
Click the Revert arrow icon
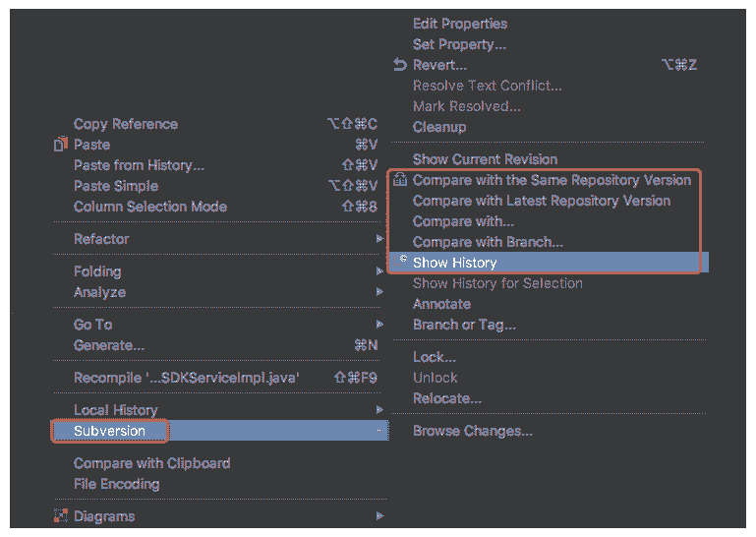[399, 65]
